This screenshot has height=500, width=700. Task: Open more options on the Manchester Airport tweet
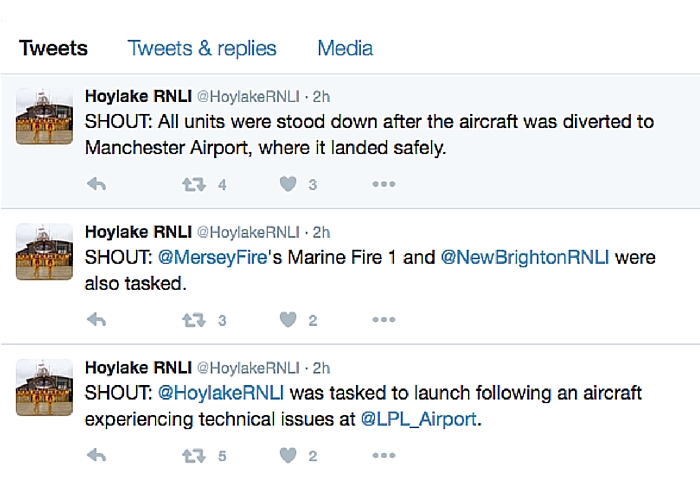tap(384, 184)
